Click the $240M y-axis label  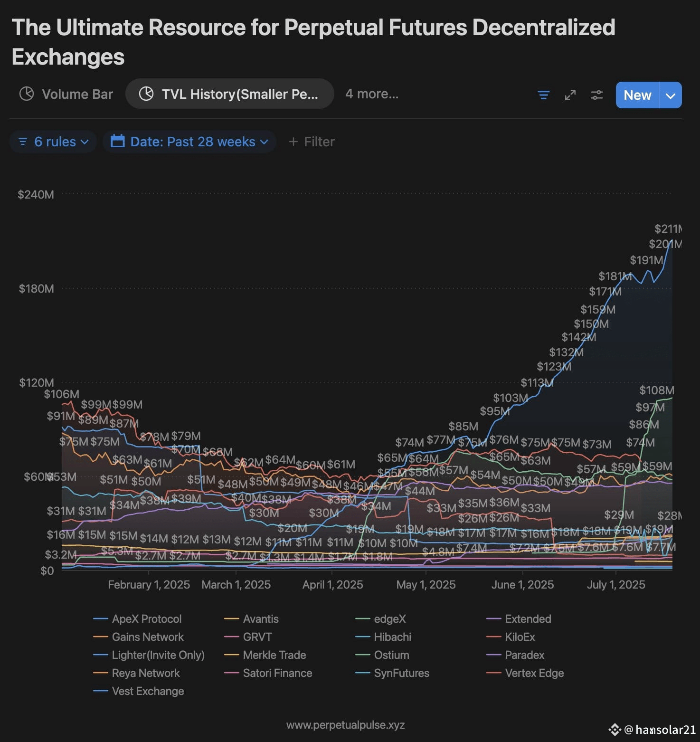point(36,195)
